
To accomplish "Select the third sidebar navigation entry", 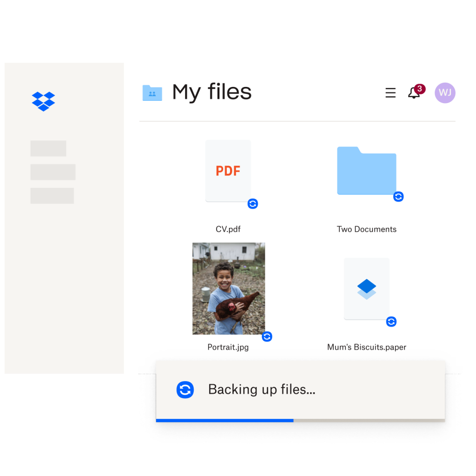I will (52, 196).
